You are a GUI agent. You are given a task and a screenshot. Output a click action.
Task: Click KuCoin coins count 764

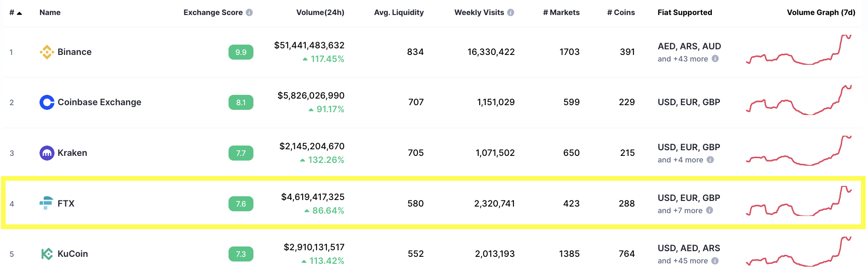coord(627,254)
